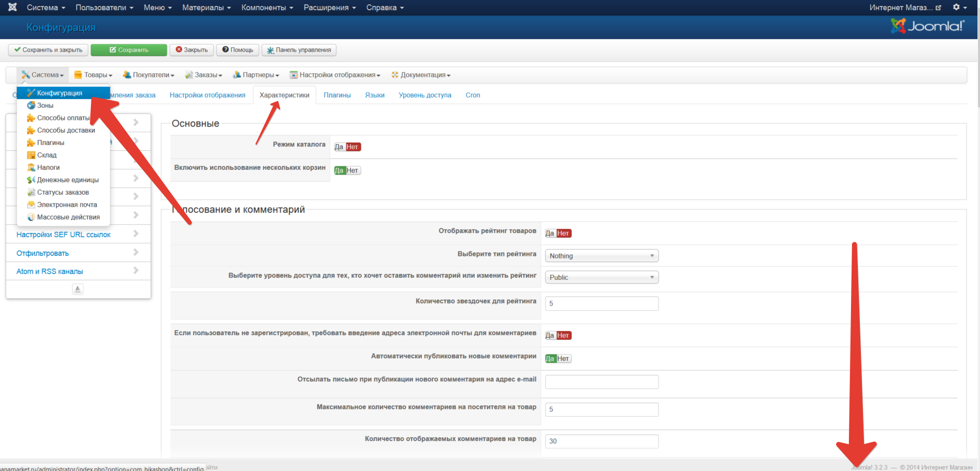
Task: Open Помощь from the toolbar
Action: (x=237, y=50)
